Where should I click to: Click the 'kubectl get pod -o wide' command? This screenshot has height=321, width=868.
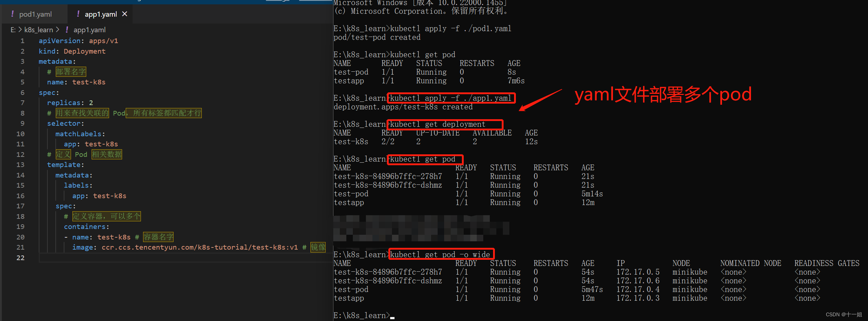[x=440, y=255]
